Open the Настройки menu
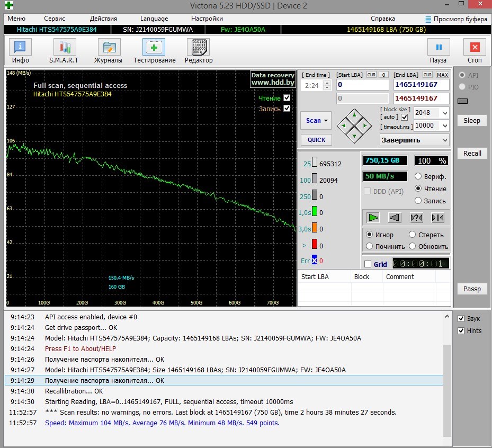 click(207, 19)
